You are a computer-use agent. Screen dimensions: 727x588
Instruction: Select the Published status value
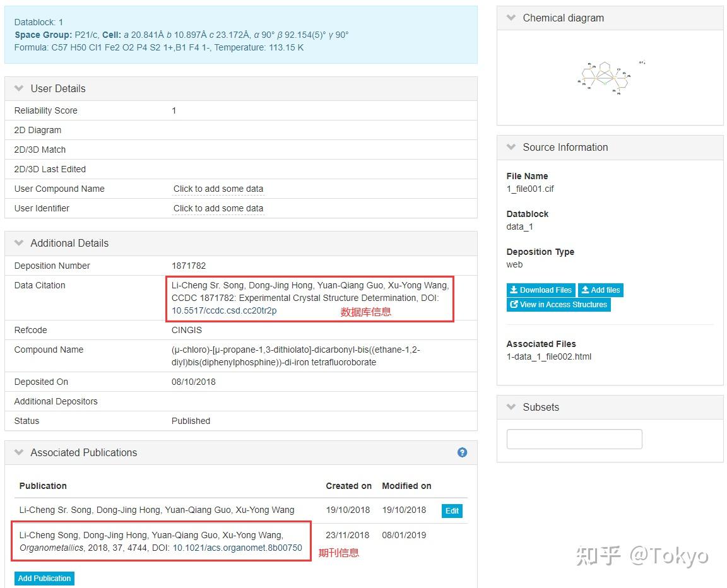click(191, 421)
